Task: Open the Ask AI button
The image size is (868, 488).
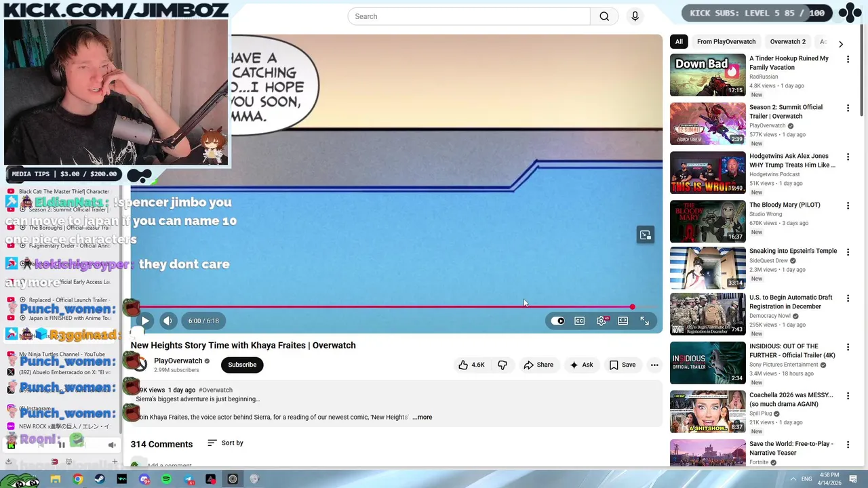Action: pos(581,365)
